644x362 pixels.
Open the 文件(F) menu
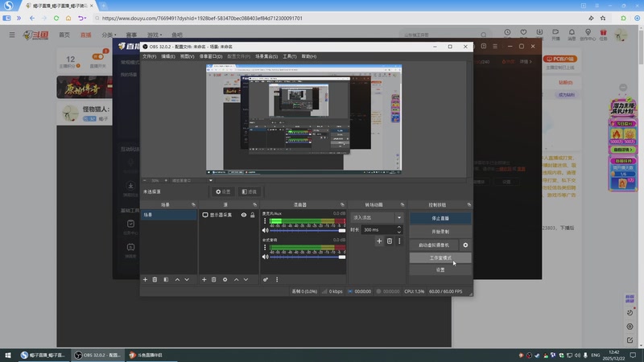point(149,56)
